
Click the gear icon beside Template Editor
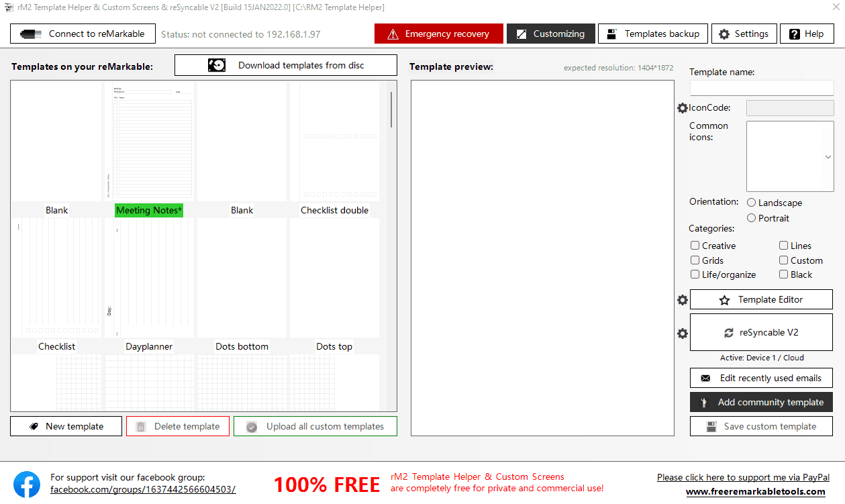tap(683, 300)
